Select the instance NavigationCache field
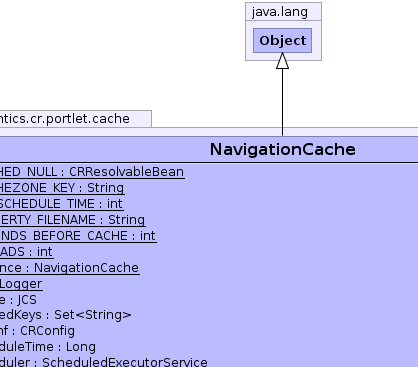Image resolution: width=418 pixels, height=367 pixels. pyautogui.click(x=69, y=268)
